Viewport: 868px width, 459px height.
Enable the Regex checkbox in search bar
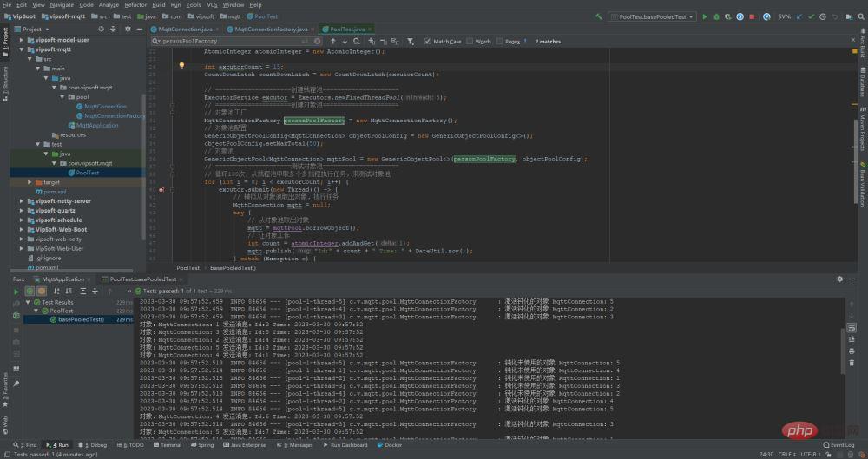coord(499,41)
